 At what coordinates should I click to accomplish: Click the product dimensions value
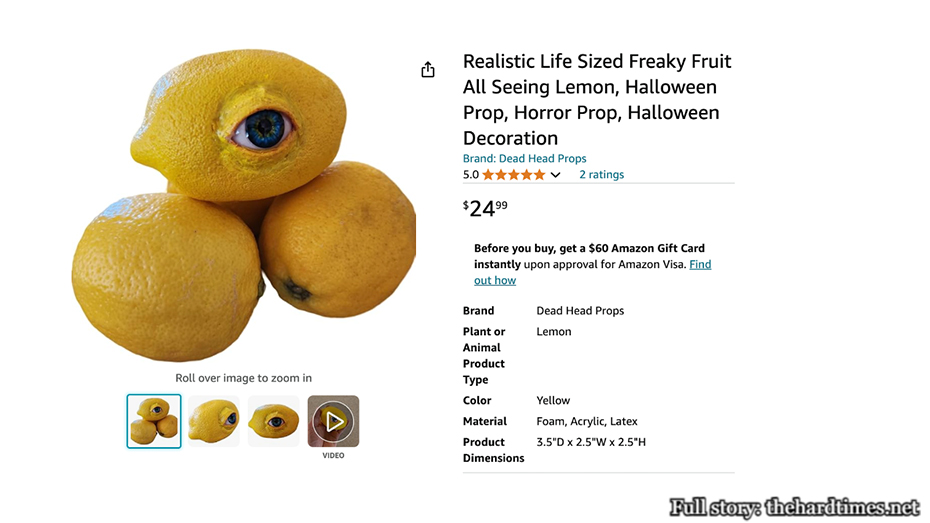tap(591, 442)
